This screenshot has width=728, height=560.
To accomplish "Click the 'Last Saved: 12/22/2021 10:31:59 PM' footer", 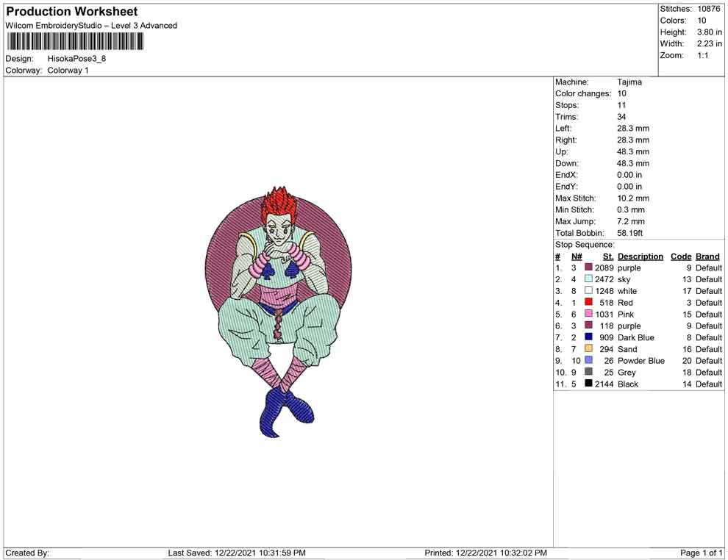I will coord(237,553).
